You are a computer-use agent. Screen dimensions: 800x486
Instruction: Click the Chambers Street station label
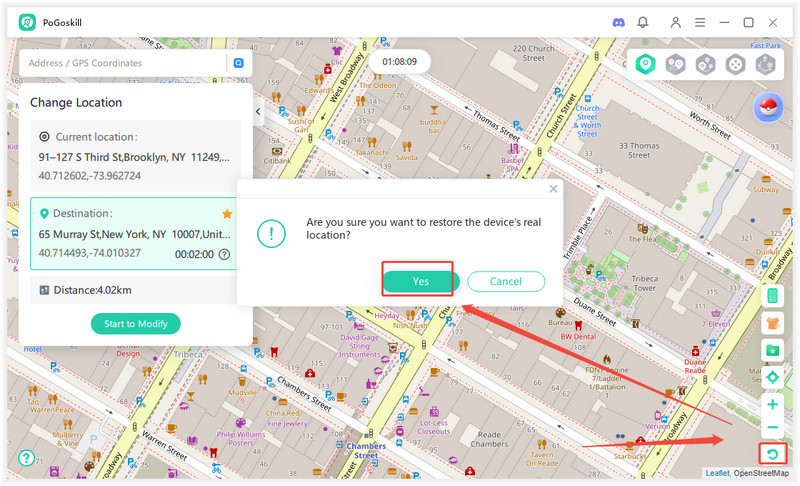366,450
